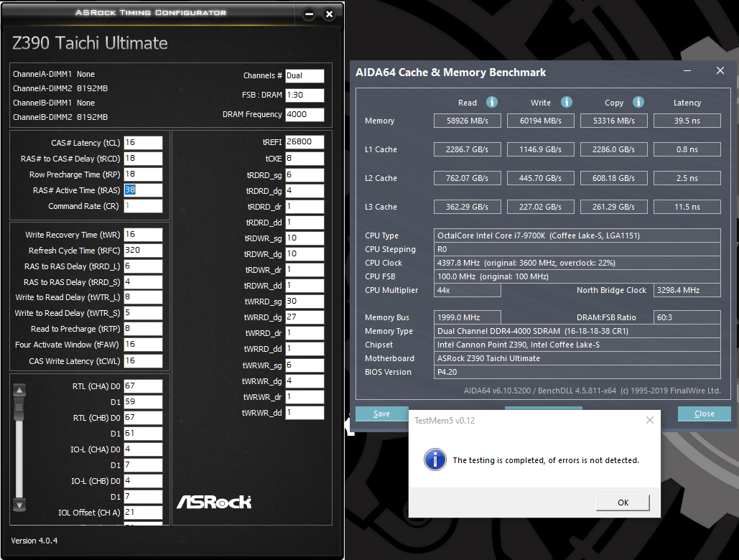Click the Memory Type DDR4-4000 value
739x560 pixels.
click(577, 331)
